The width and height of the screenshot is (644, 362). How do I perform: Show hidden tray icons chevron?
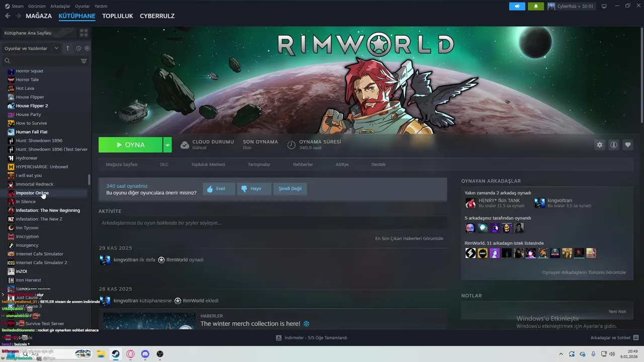point(561,354)
